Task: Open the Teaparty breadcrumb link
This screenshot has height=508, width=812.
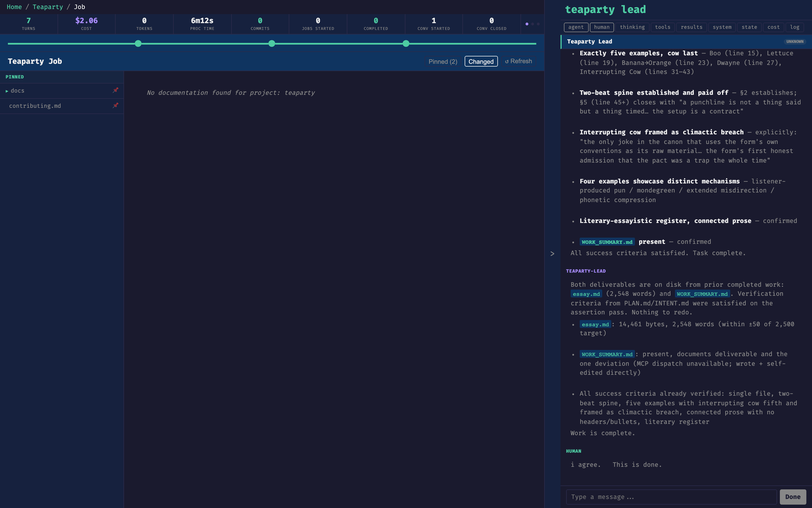Action: tap(48, 7)
